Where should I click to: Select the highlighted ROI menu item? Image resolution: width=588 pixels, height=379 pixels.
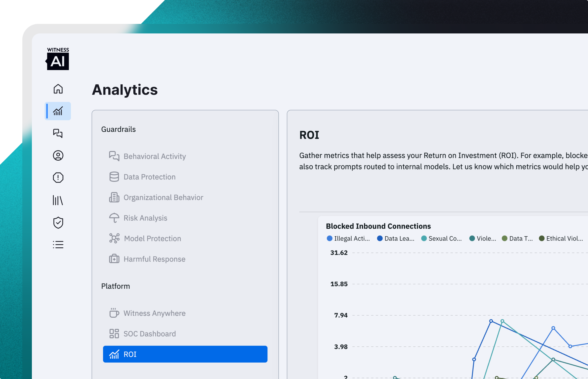pyautogui.click(x=185, y=354)
